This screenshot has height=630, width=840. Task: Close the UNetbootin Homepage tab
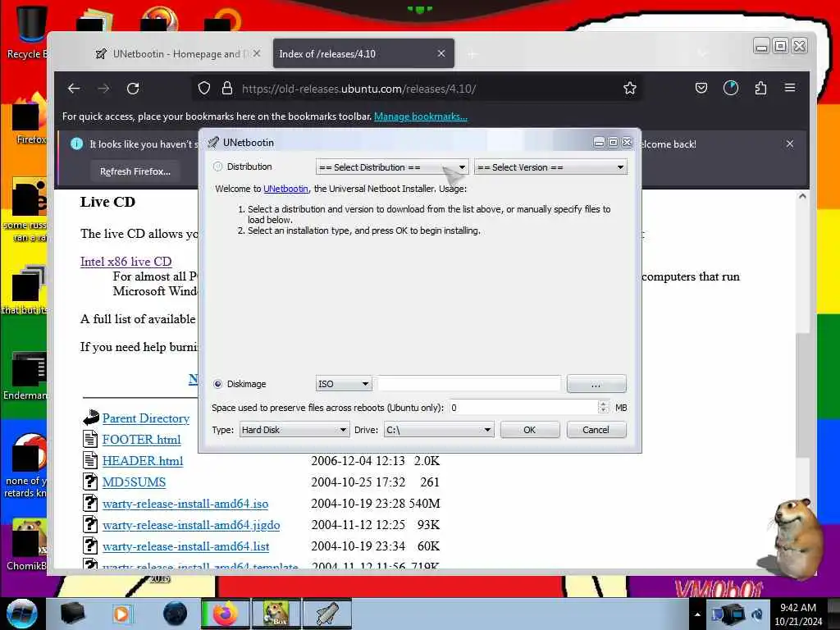(257, 53)
